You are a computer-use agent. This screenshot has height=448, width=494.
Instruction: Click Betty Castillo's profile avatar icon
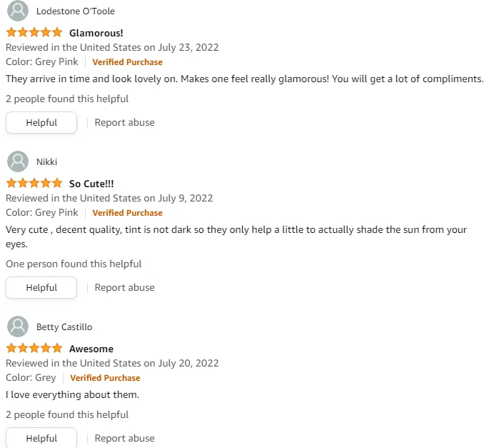pyautogui.click(x=18, y=327)
